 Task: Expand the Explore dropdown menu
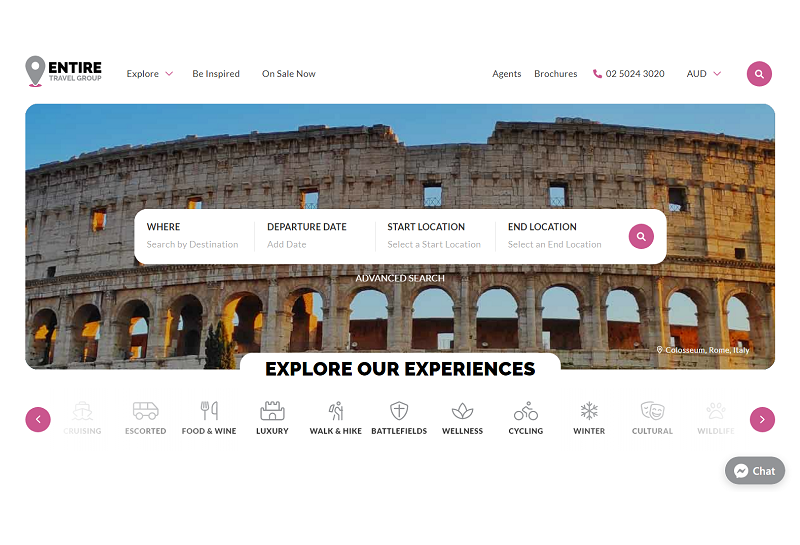[x=150, y=74]
